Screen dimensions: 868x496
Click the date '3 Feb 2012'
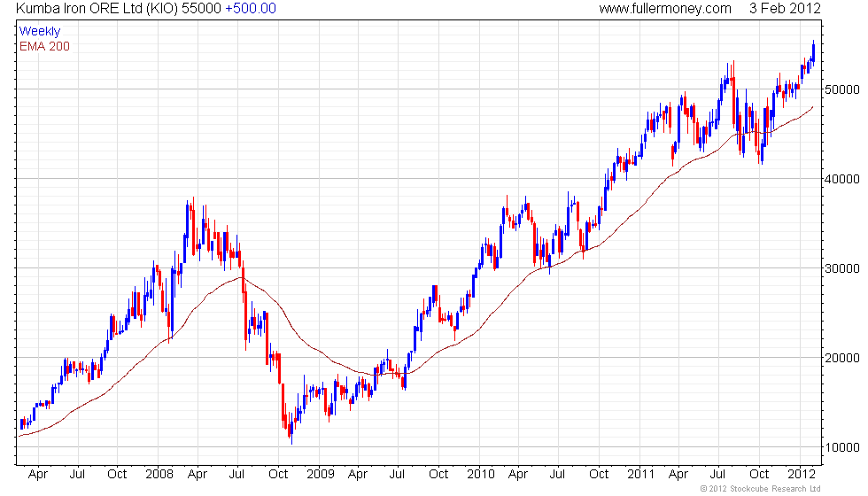[x=785, y=9]
